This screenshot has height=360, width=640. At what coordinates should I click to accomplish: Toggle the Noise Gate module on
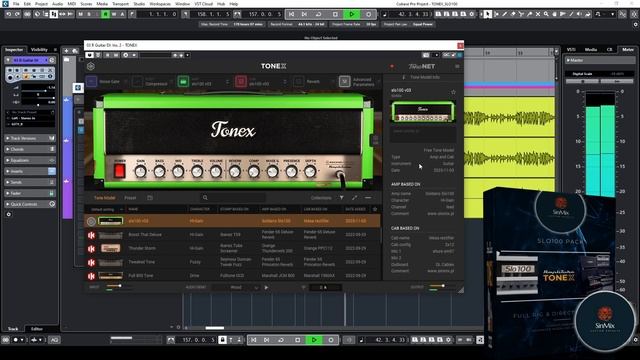[92, 82]
